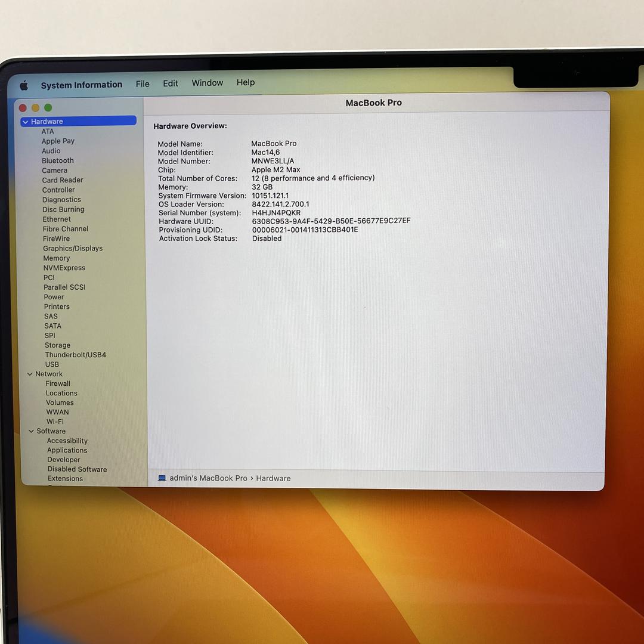This screenshot has height=644, width=644.
Task: Open the Help menu
Action: point(246,82)
